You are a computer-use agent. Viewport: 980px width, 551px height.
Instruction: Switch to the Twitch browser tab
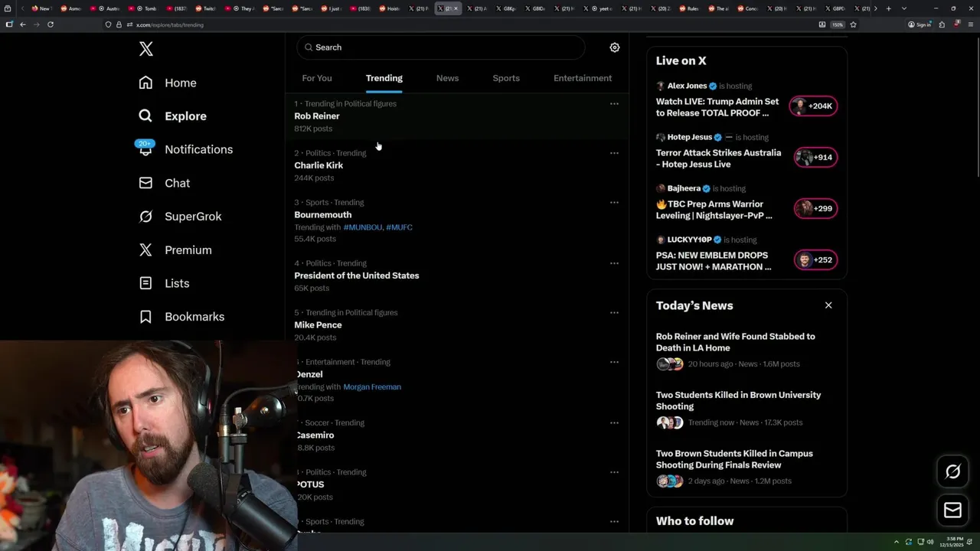pos(205,8)
